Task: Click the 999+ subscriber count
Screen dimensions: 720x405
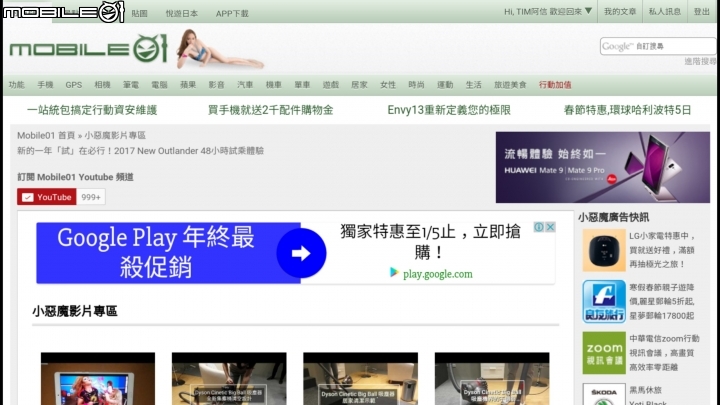Action: coord(91,197)
